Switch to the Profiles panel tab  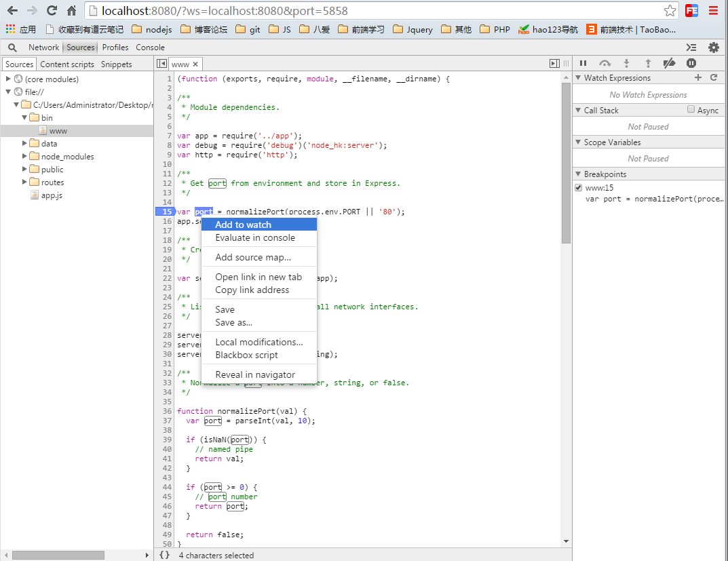tap(115, 47)
